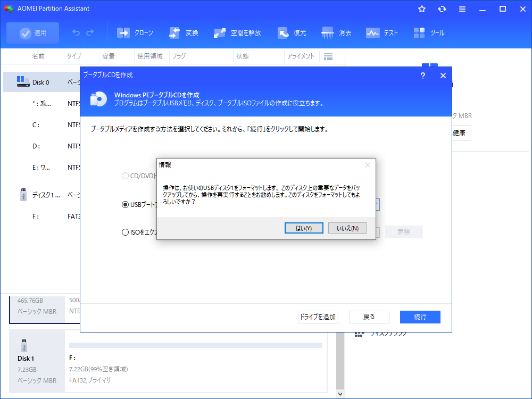Open the 消去 wipe menu
This screenshot has height=399, width=532.
pos(336,33)
